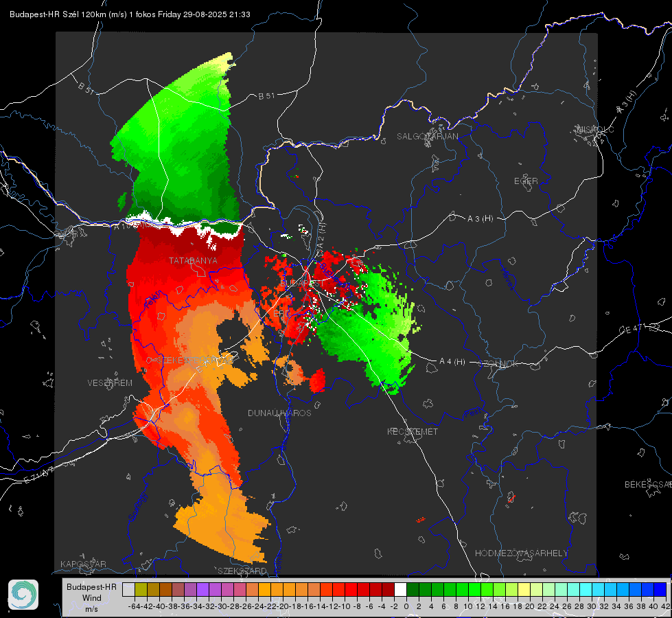Select the darkest blue swatch ending the legend
672x618 pixels.
pyautogui.click(x=660, y=590)
